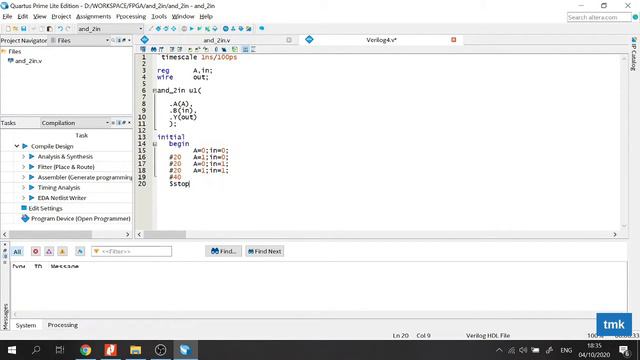Image resolution: width=640 pixels, height=360 pixels.
Task: Expand the Timing Analysis task
Action: pyautogui.click(x=23, y=187)
